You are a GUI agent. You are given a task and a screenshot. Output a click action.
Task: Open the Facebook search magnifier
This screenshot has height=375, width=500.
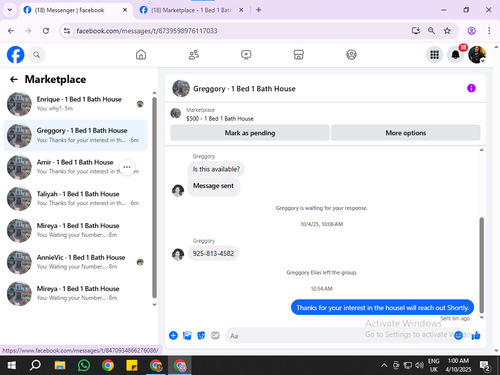pyautogui.click(x=37, y=55)
